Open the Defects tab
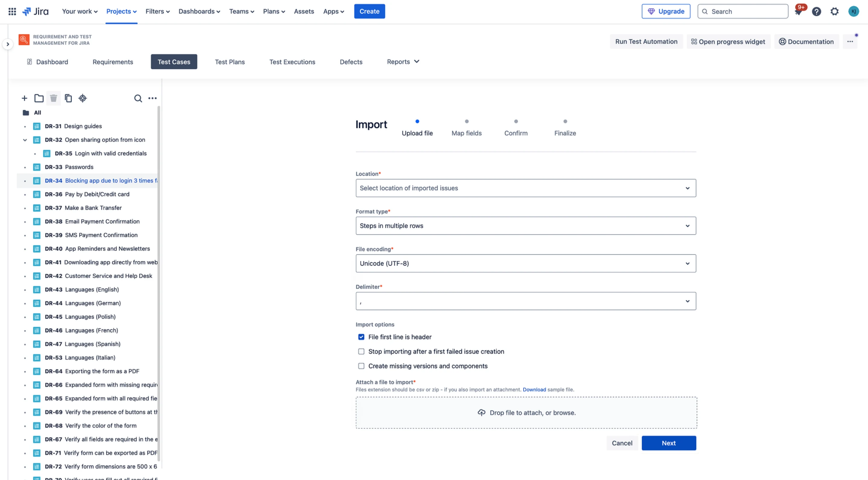Screen dimensions: 868x480 (351, 62)
